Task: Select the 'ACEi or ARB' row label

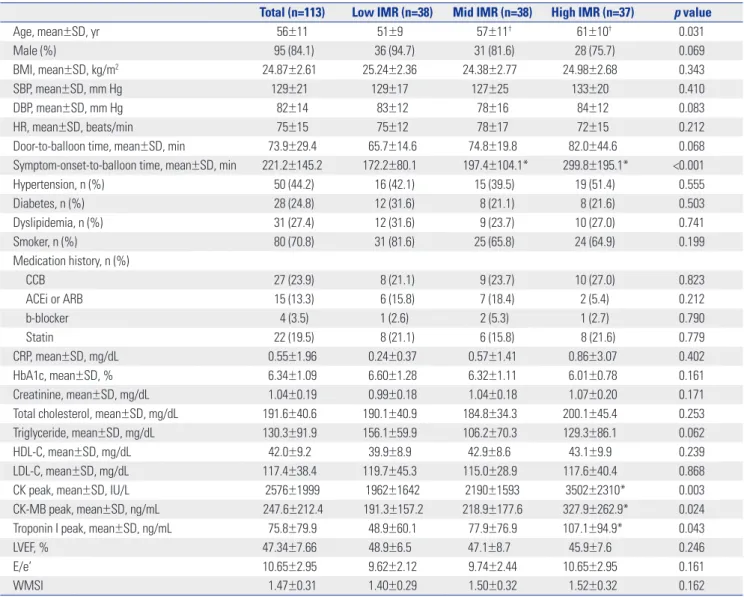Action: (54, 299)
